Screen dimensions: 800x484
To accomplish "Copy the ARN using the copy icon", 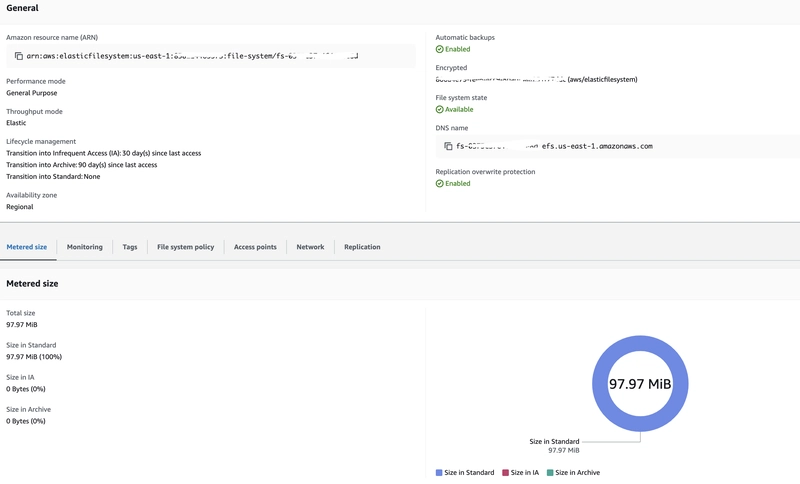I will coord(19,56).
